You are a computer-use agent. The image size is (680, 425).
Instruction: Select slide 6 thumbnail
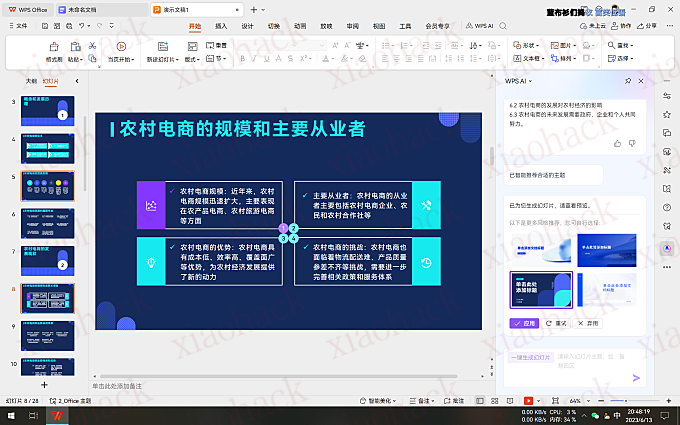pyautogui.click(x=48, y=223)
